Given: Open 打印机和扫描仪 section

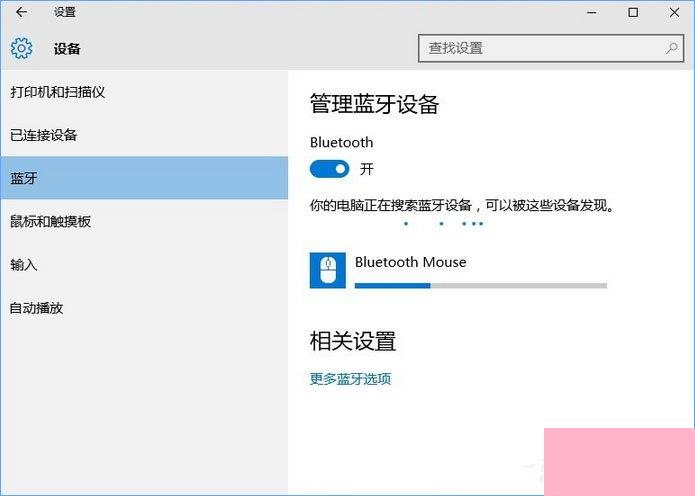Looking at the screenshot, I should (144, 92).
